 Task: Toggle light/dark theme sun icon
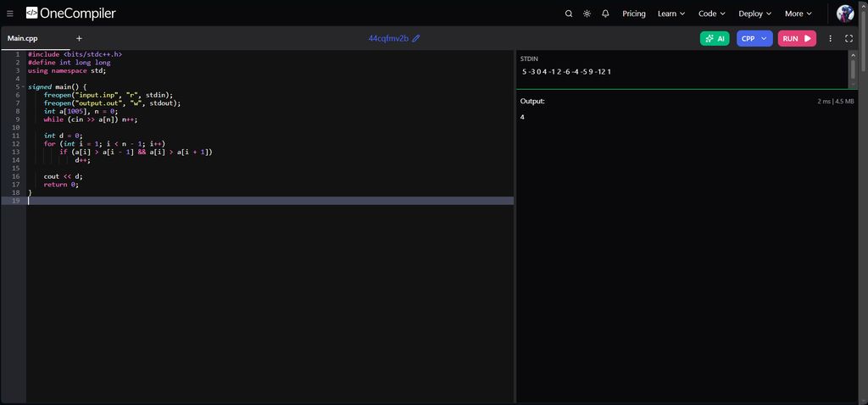pos(587,14)
